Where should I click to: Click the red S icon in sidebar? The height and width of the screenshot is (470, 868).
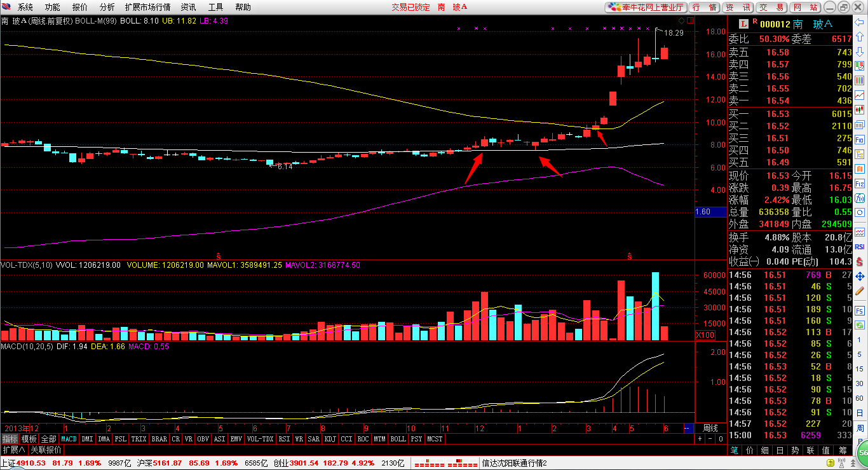coord(860,261)
